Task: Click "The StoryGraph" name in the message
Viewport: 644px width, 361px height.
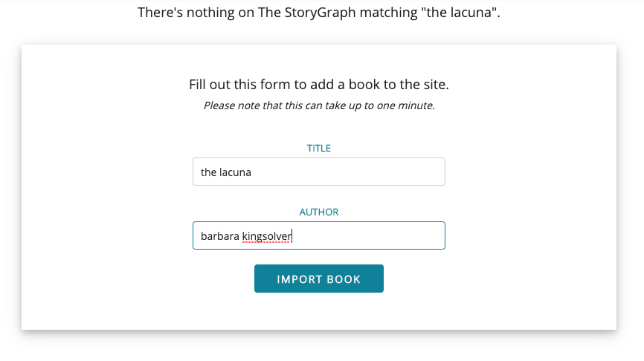Action: pyautogui.click(x=307, y=13)
